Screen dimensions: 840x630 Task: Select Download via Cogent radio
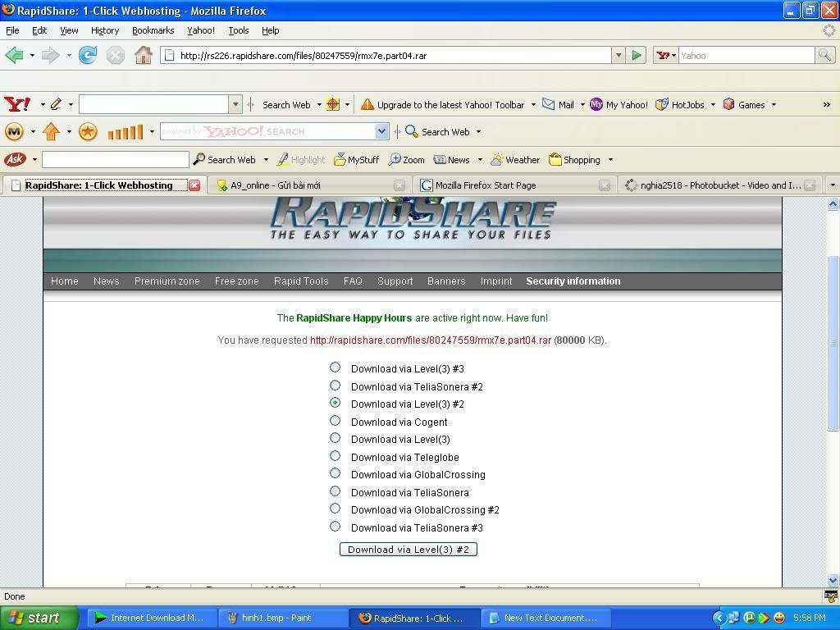click(335, 421)
